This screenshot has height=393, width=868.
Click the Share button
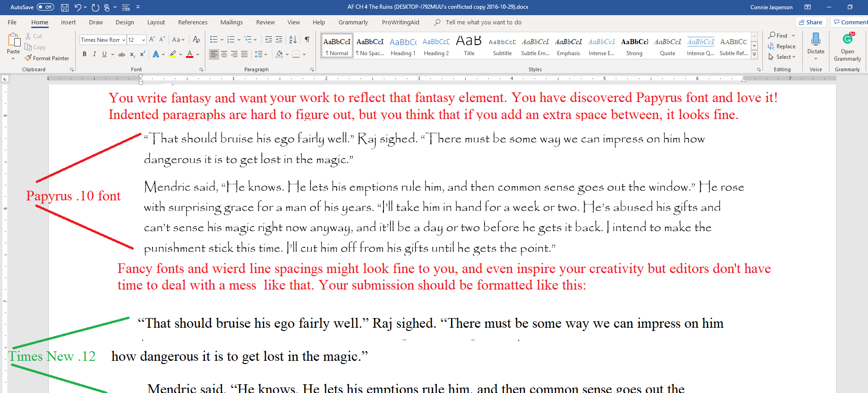click(811, 22)
